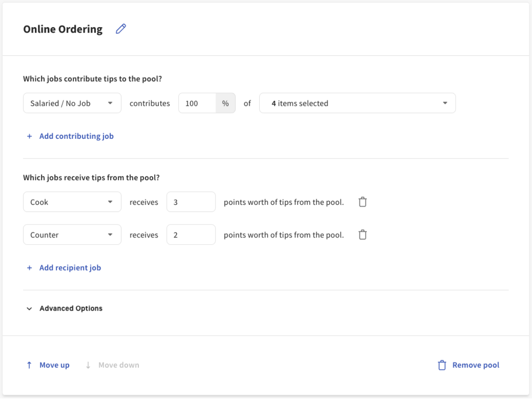Screen dimensions: 532x399
Task: Click the Add recipient job link
Action: 70,267
